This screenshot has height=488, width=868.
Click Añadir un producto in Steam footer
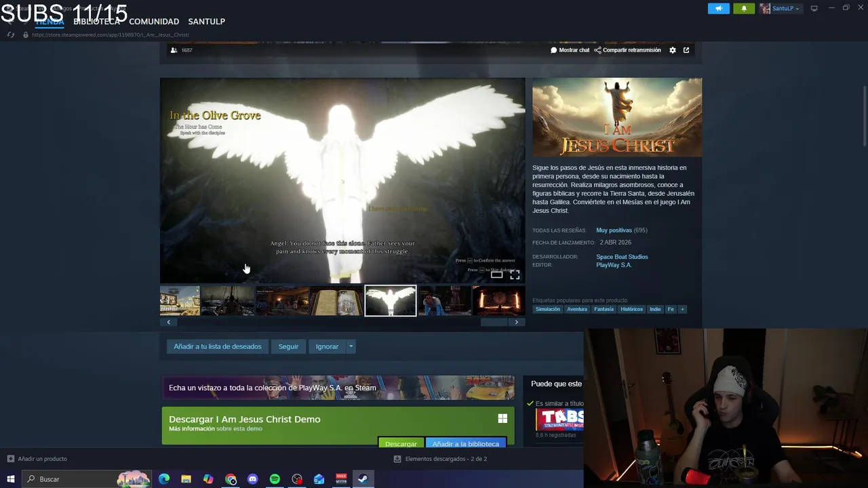click(37, 459)
